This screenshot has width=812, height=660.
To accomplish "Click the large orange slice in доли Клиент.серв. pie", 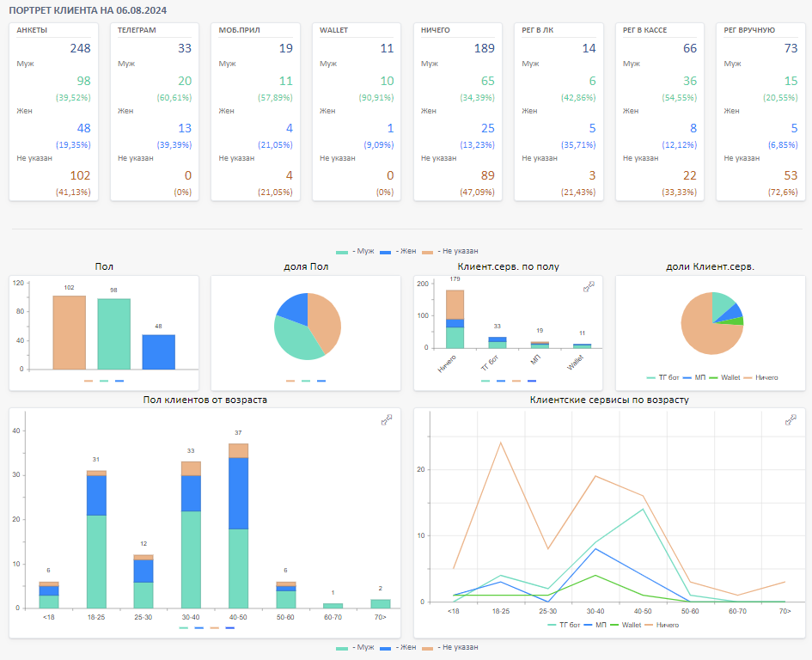I will (x=702, y=332).
